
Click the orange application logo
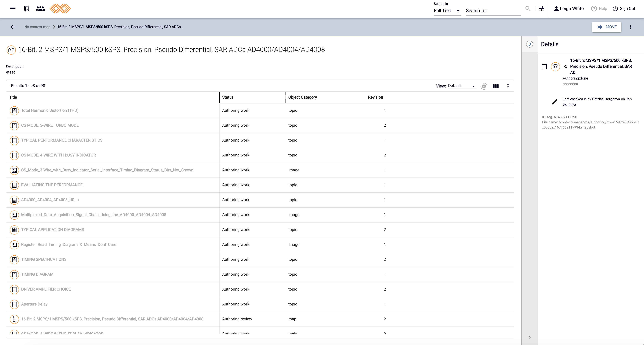(60, 9)
